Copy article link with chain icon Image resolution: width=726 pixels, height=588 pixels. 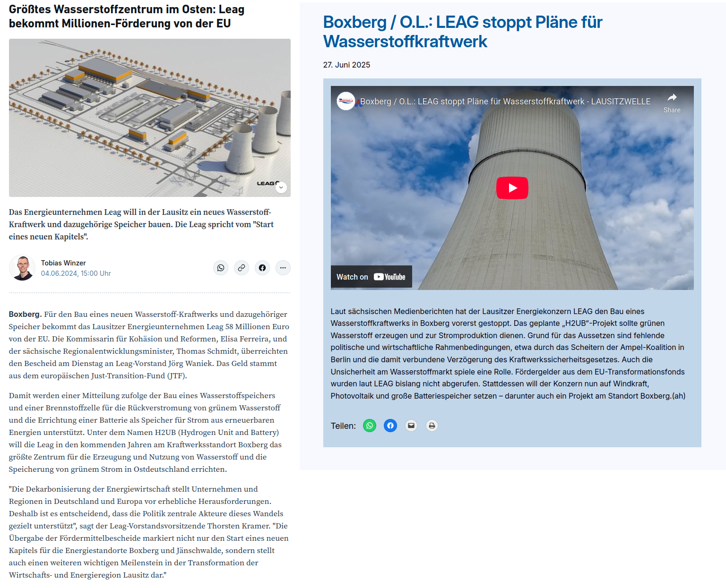[x=242, y=268]
